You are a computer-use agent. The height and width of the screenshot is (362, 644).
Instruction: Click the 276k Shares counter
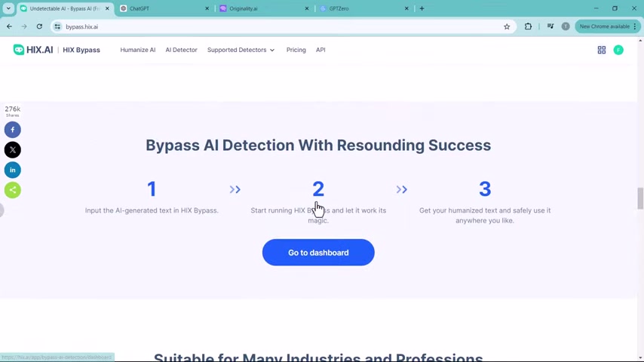[13, 111]
